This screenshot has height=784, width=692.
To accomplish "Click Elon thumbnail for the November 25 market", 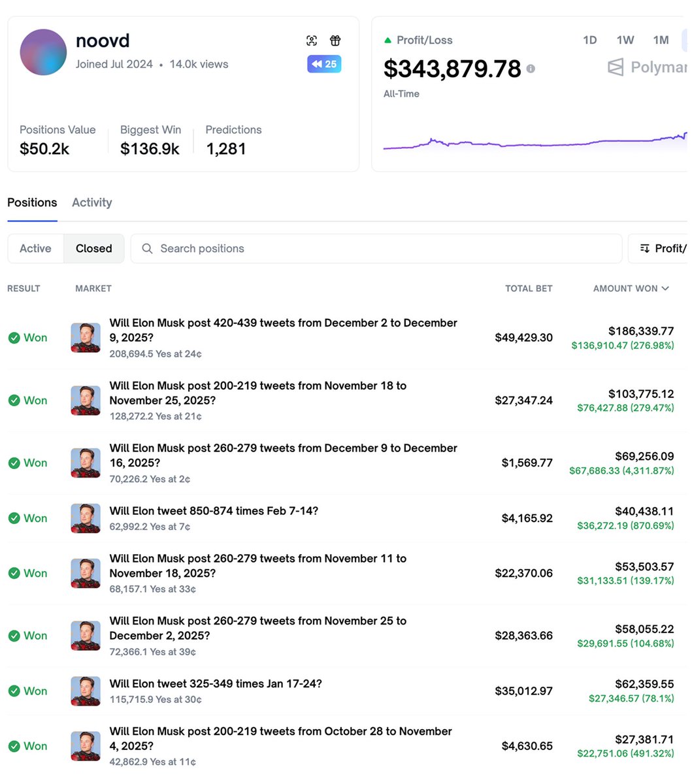I will pyautogui.click(x=86, y=636).
